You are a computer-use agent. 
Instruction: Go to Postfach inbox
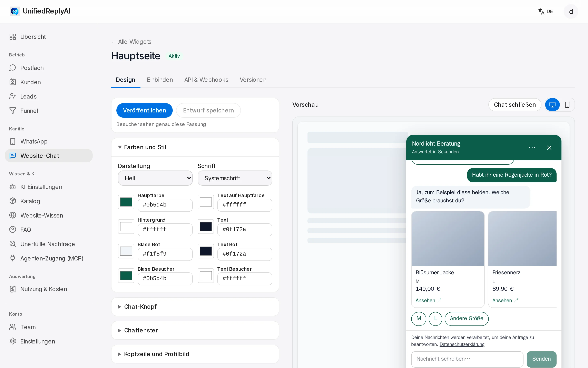(x=49, y=68)
